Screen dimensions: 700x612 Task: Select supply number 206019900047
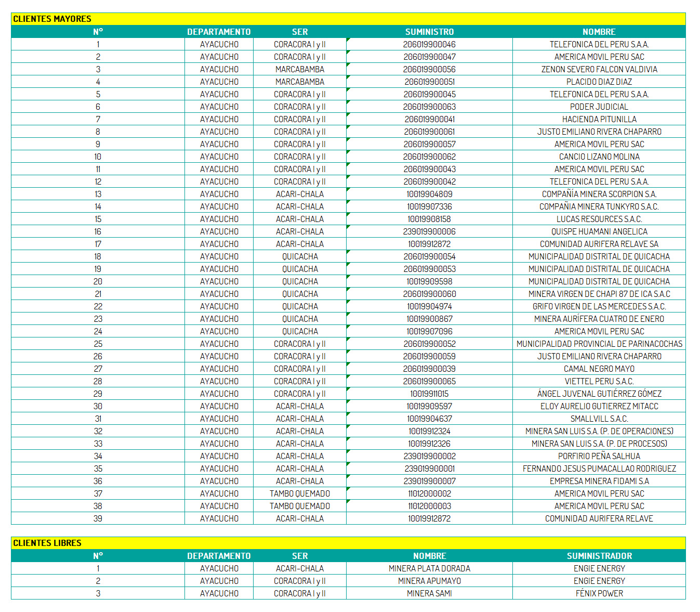tap(429, 57)
